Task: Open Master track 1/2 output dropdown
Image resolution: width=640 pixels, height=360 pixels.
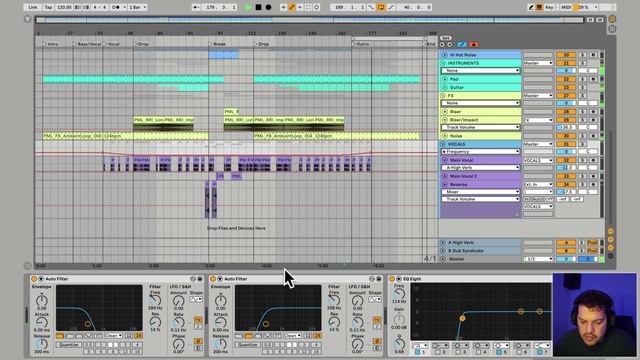Action: (538, 259)
